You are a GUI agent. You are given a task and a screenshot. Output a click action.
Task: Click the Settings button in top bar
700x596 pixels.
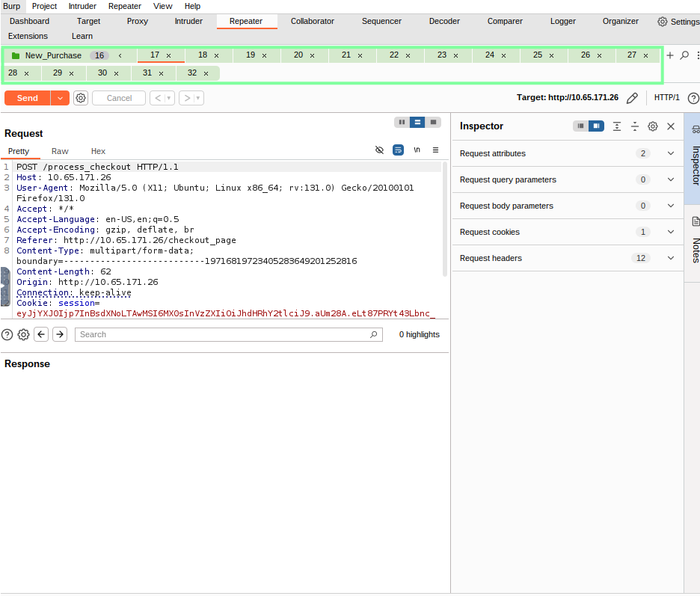tap(678, 22)
